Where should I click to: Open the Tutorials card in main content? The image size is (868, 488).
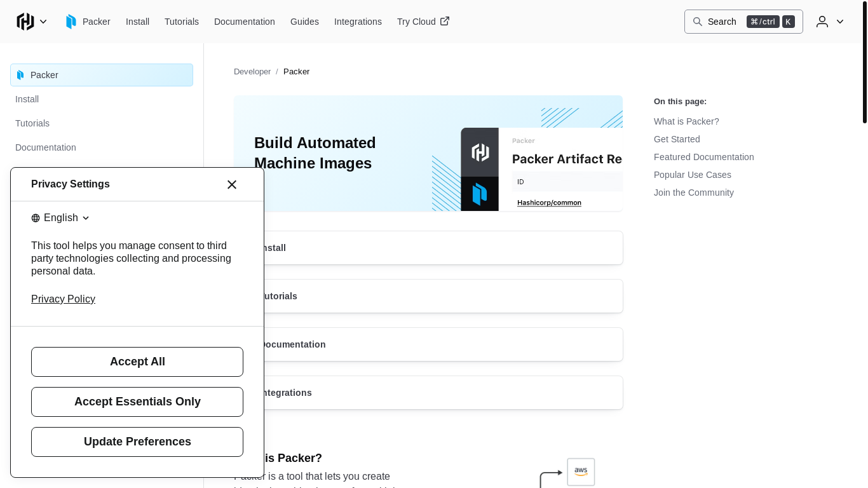pyautogui.click(x=428, y=296)
